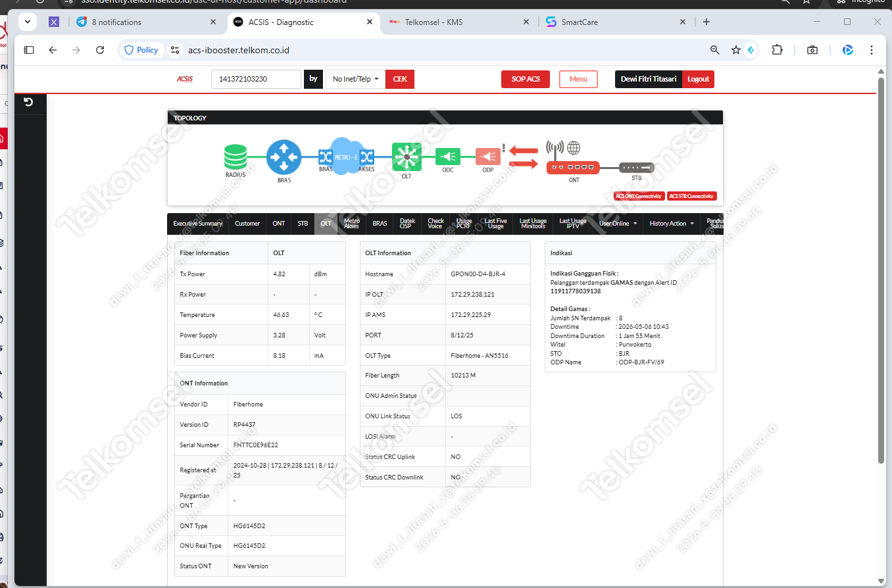Open the Check Voice tab
The width and height of the screenshot is (892, 588).
click(x=435, y=224)
